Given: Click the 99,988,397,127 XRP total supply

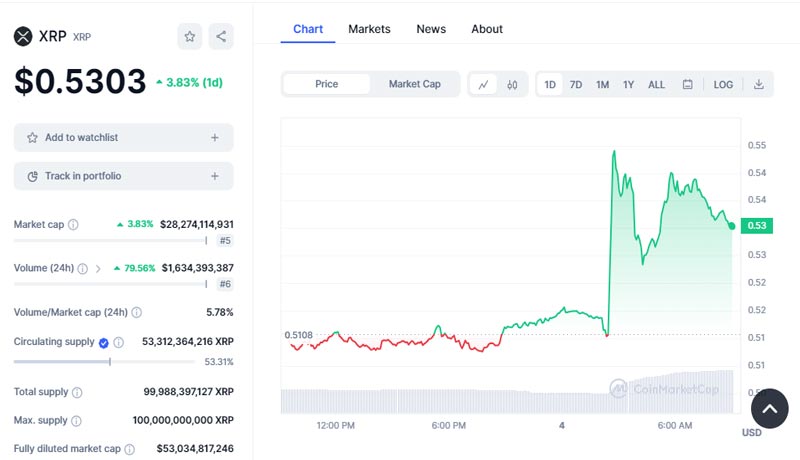Looking at the screenshot, I should coord(188,392).
